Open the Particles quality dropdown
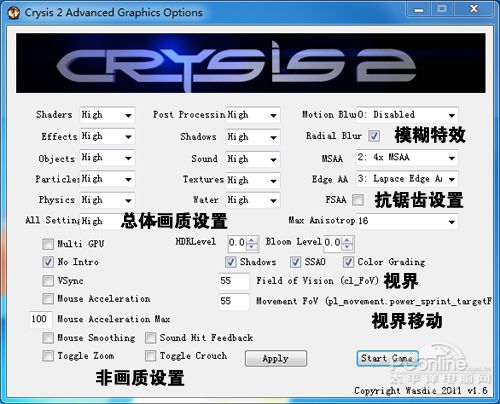This screenshot has height=404, width=500. click(x=107, y=179)
